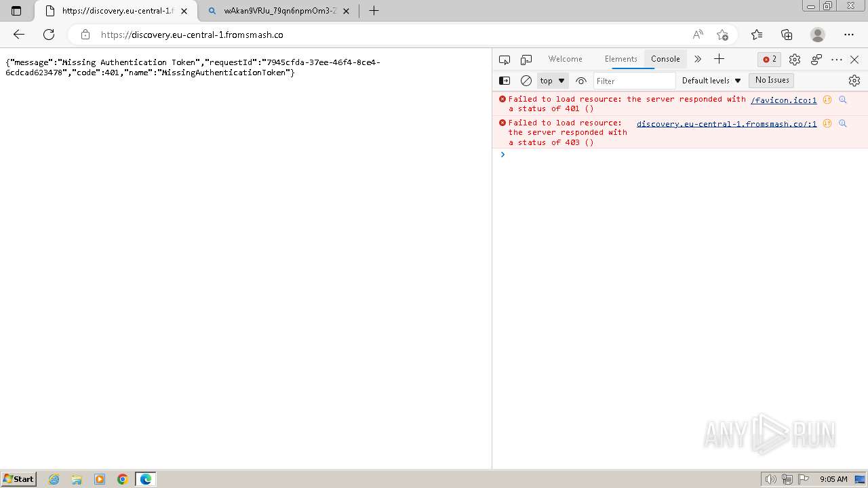Close the wAkan9VRJu tab
Viewport: 868px width, 488px height.
pyautogui.click(x=347, y=11)
